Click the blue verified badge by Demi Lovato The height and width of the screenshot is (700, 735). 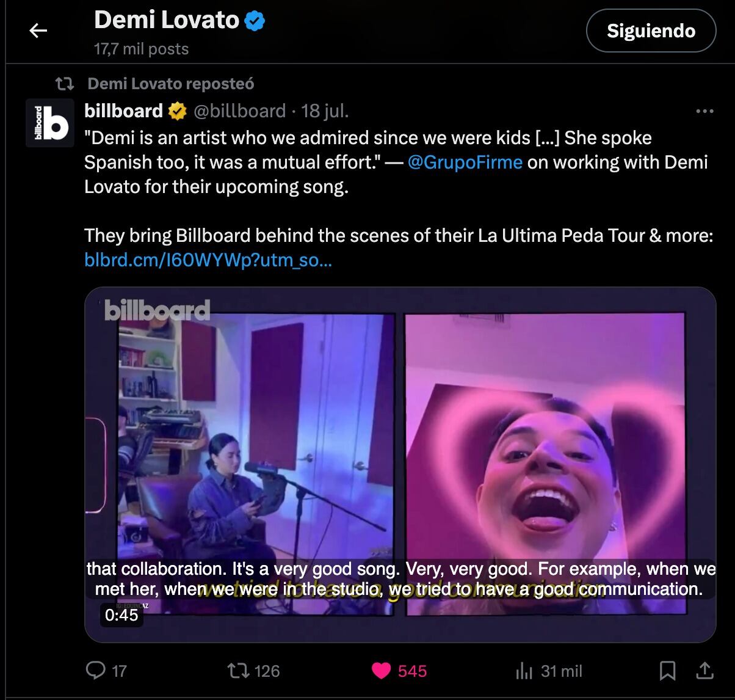[255, 21]
